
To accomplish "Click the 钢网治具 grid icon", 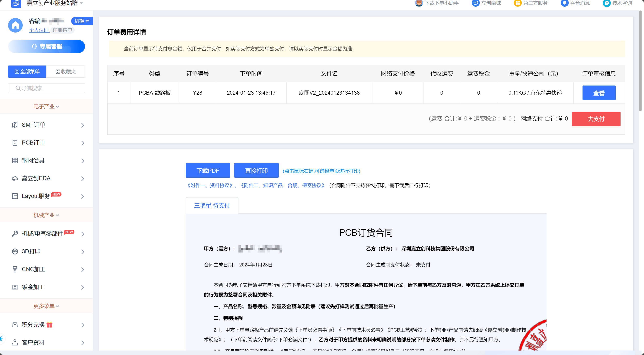I will [x=15, y=160].
